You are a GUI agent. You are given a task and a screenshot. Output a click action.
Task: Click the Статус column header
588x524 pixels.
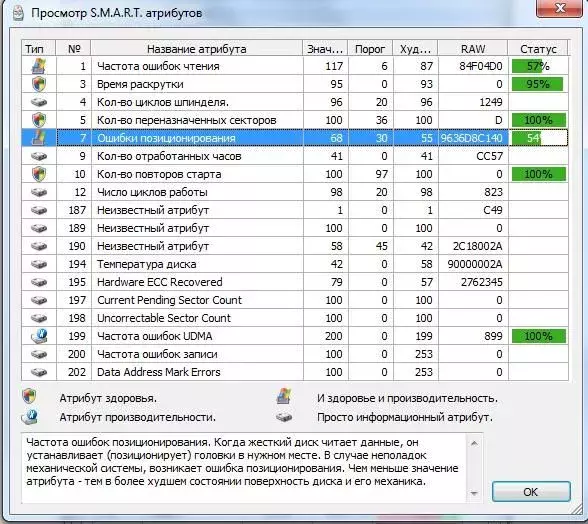pos(538,49)
